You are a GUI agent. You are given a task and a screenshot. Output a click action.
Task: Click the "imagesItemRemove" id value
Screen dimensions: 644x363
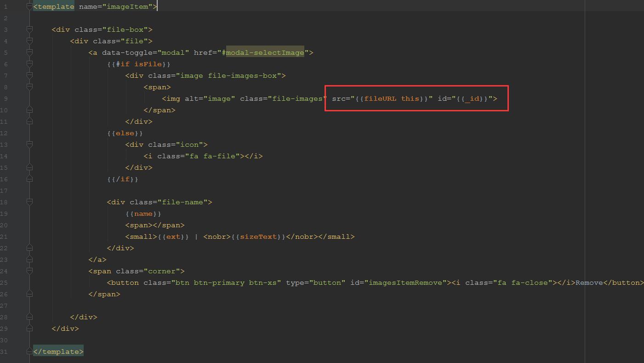(x=405, y=282)
